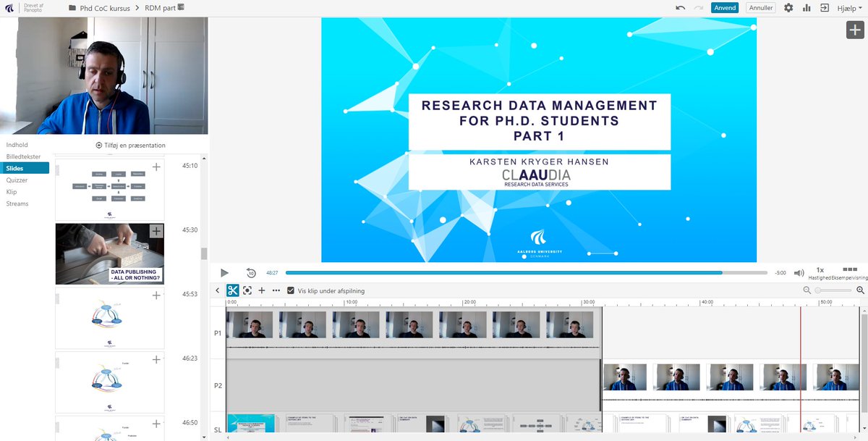Click the P2 track label
This screenshot has height=441, width=868.
(x=218, y=386)
